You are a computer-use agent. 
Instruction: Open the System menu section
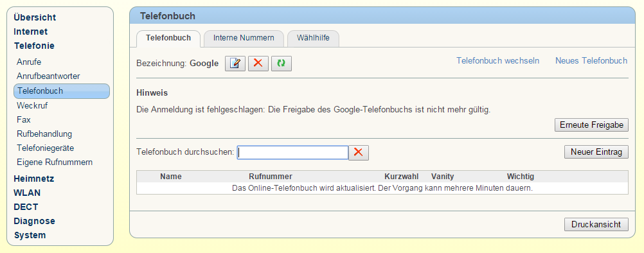[30, 236]
